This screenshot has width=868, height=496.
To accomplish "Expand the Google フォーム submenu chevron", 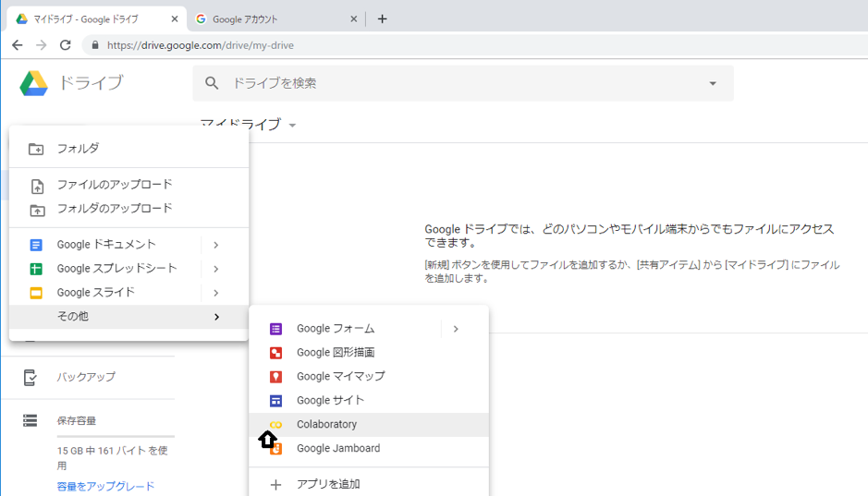I will pos(456,329).
